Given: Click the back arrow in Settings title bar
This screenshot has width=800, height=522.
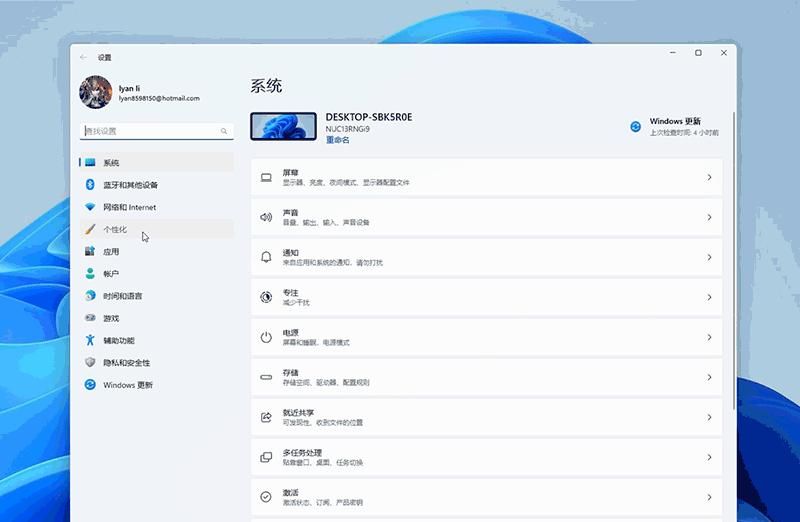Looking at the screenshot, I should (x=84, y=57).
